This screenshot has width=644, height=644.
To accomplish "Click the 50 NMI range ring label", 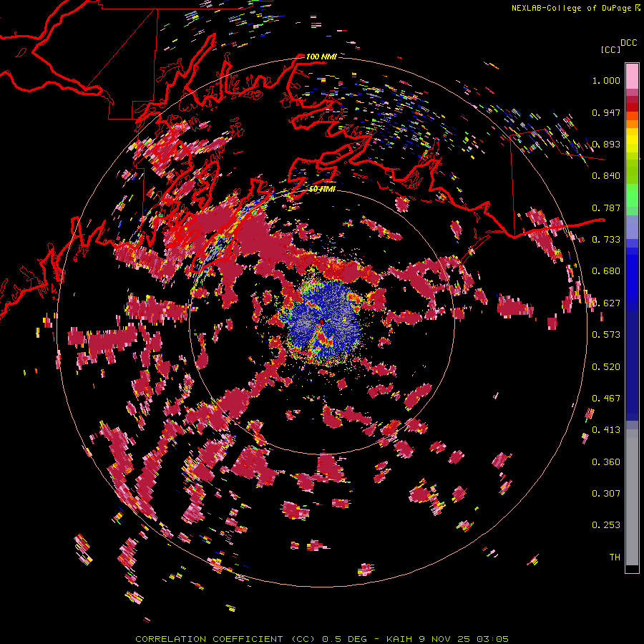I will (x=322, y=189).
